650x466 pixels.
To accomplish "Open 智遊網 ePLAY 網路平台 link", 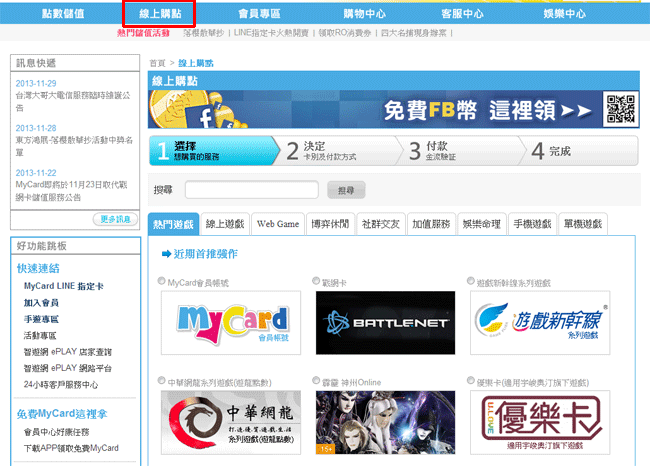I will pyautogui.click(x=68, y=368).
